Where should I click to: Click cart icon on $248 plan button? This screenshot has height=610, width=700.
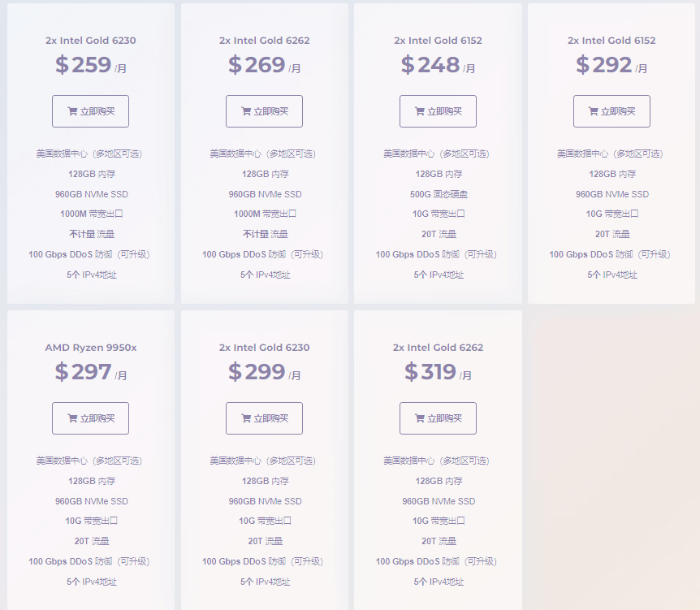pyautogui.click(x=420, y=111)
